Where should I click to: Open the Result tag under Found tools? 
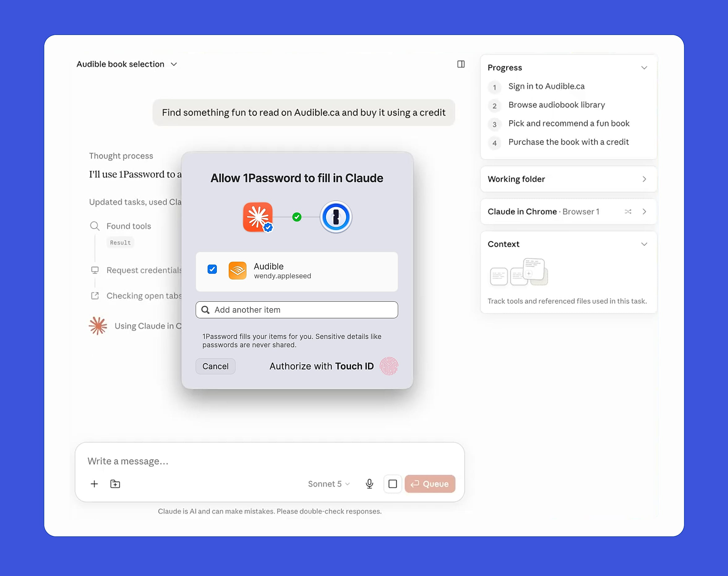tap(120, 242)
